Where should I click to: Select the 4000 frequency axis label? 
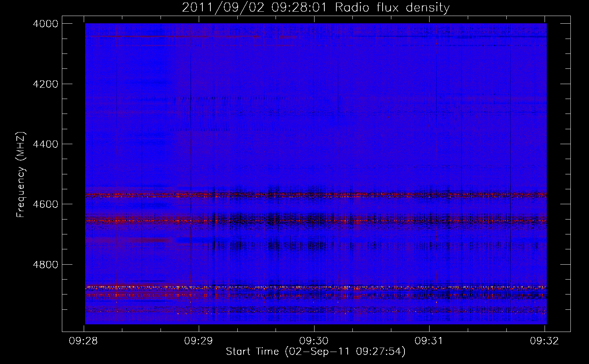(x=46, y=24)
